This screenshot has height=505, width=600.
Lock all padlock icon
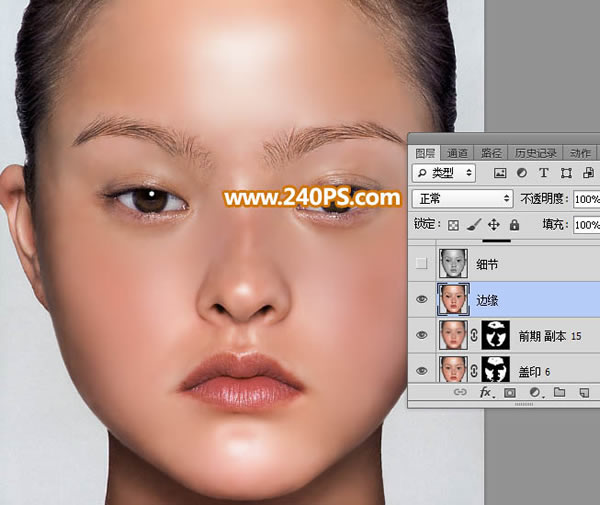[514, 225]
